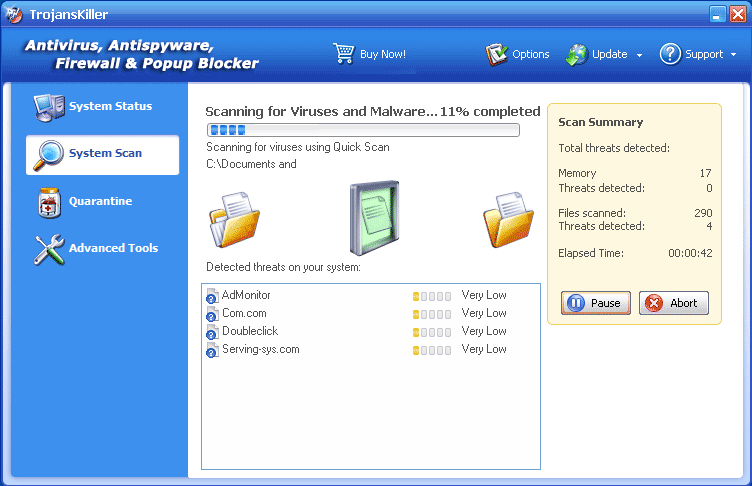Click the shopping cart Buy Now icon
The image size is (752, 486).
pos(344,54)
